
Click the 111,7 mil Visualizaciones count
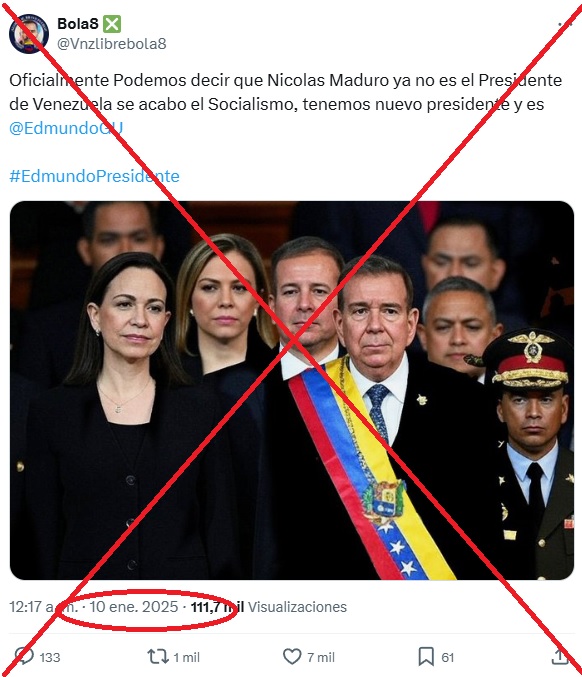click(269, 607)
